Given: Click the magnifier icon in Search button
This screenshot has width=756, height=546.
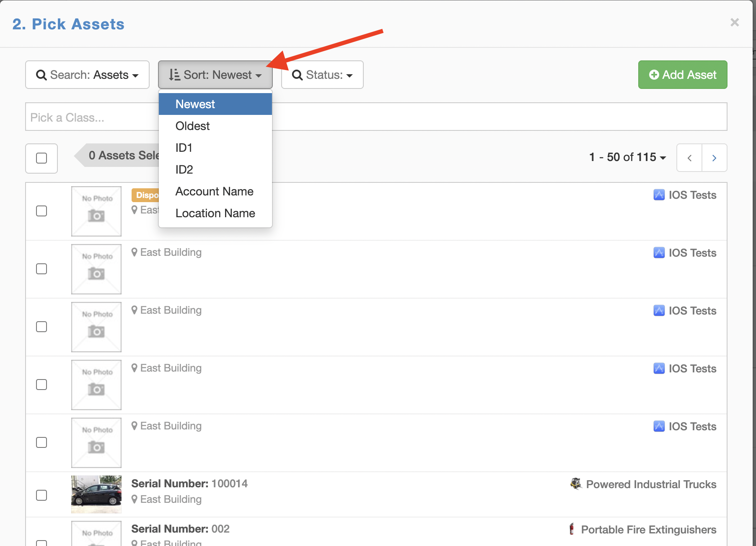Looking at the screenshot, I should 41,75.
